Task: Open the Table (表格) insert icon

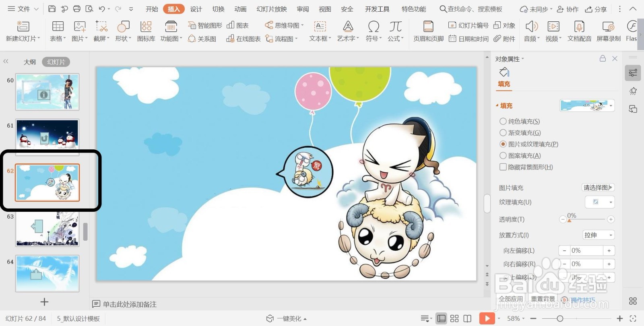Action: (58, 27)
